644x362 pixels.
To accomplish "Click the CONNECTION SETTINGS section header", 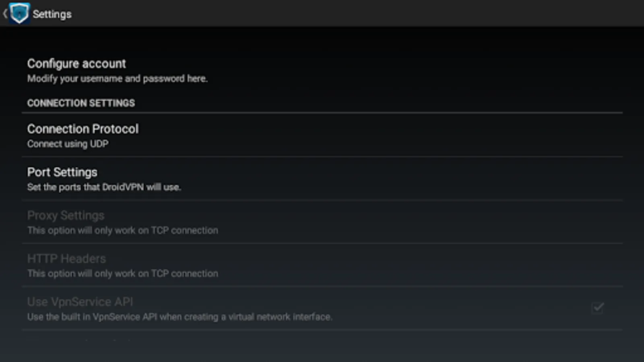I will tap(81, 103).
